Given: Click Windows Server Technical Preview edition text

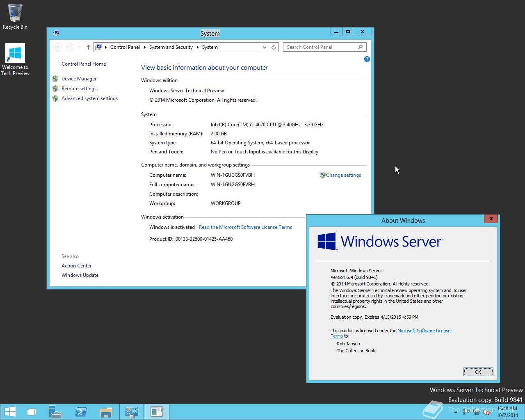Looking at the screenshot, I should 187,91.
